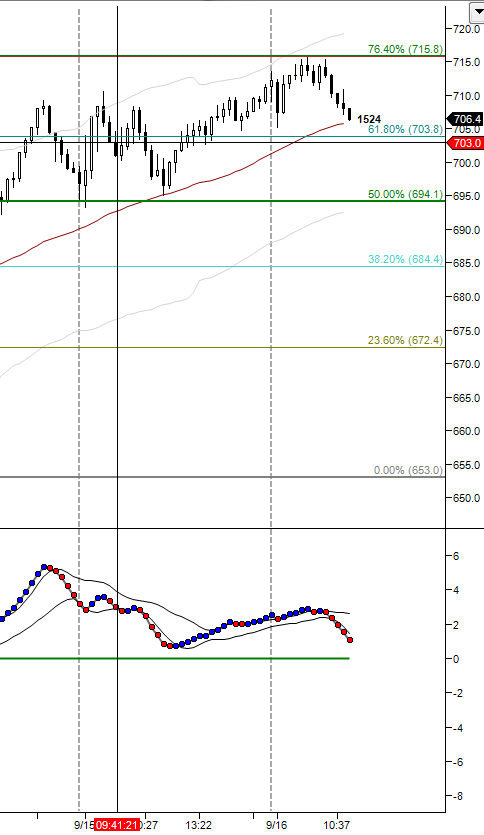Click the current price tag 706.4
This screenshot has width=484, height=835.
[467, 119]
